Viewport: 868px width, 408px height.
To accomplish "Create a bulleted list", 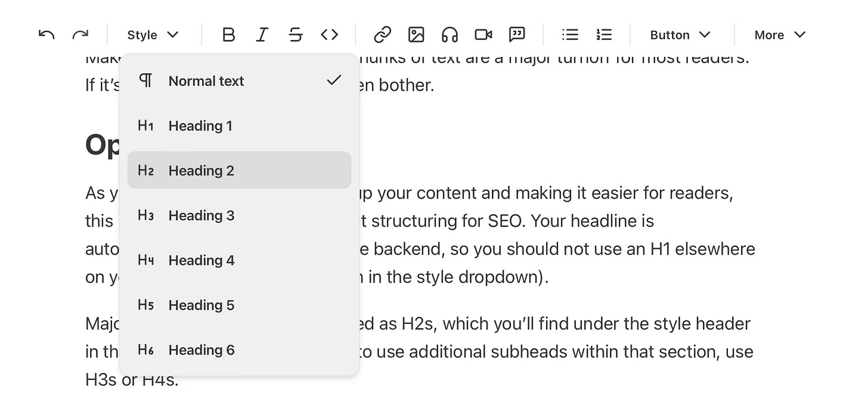I will [x=570, y=35].
